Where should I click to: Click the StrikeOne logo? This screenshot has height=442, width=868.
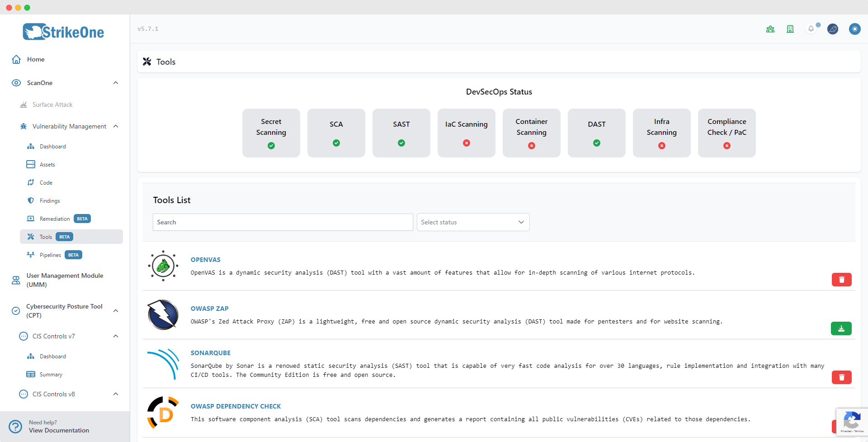63,32
